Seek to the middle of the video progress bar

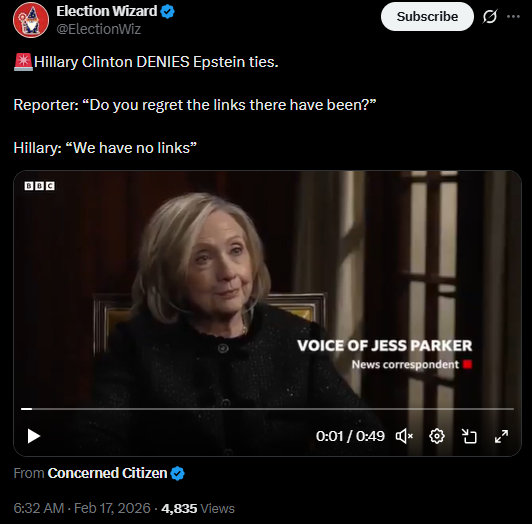point(267,409)
